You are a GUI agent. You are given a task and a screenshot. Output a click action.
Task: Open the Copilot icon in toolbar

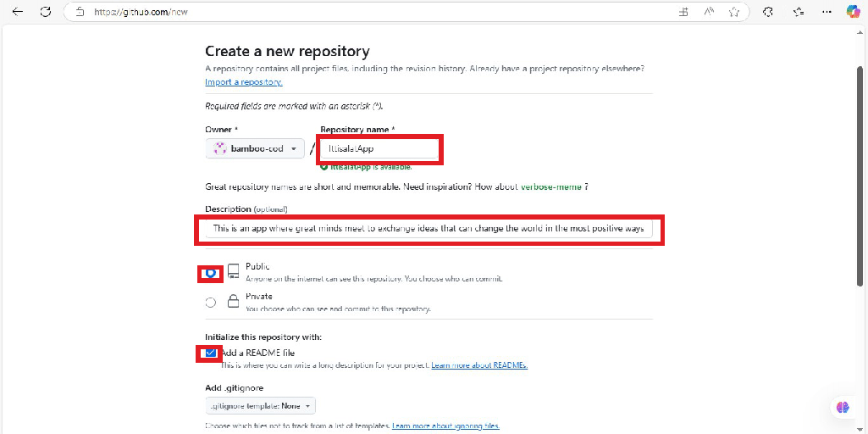coord(853,12)
